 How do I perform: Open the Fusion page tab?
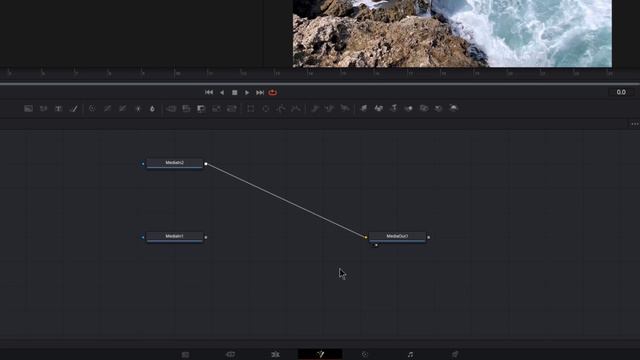tap(320, 354)
